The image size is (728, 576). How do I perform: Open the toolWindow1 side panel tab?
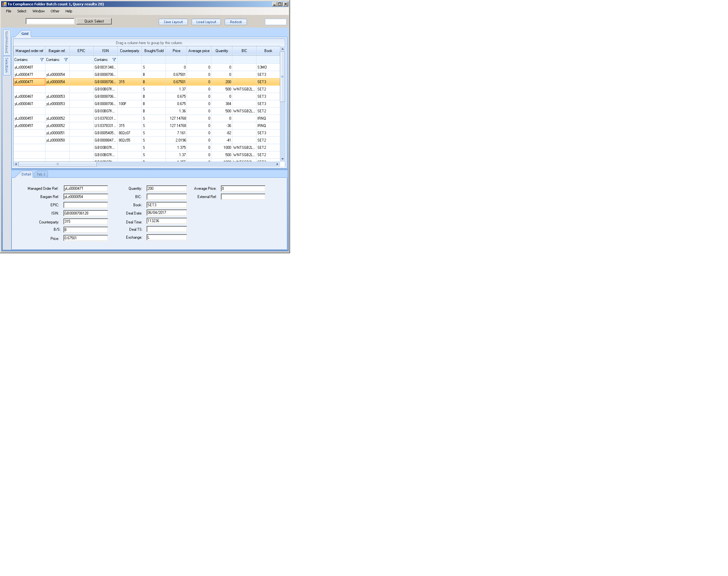[6, 42]
